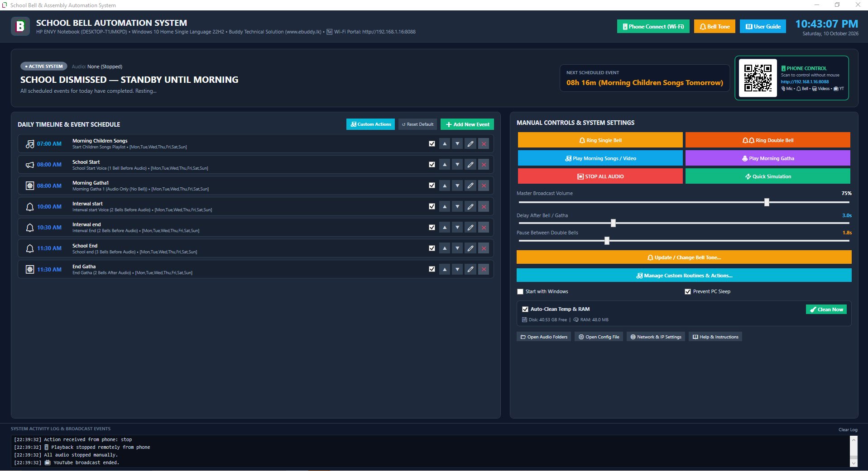Edit the School Start event
Screen dimensions: 868x471
tap(470, 165)
